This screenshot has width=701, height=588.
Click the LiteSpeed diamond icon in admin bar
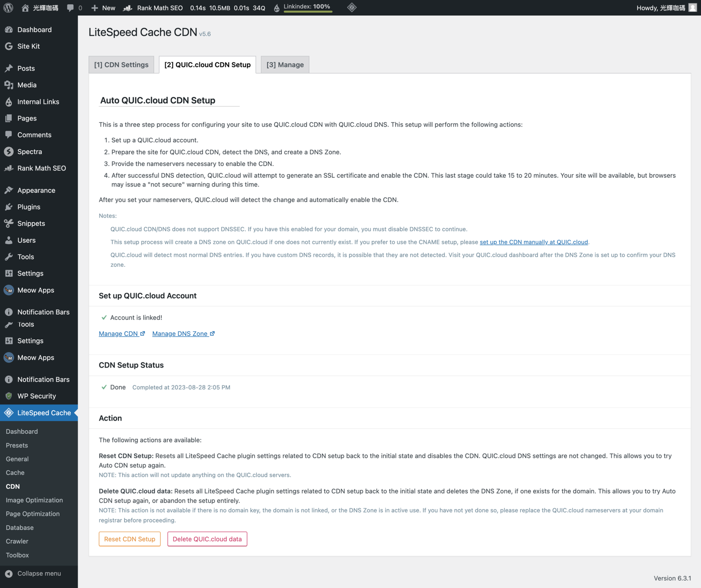tap(352, 7)
